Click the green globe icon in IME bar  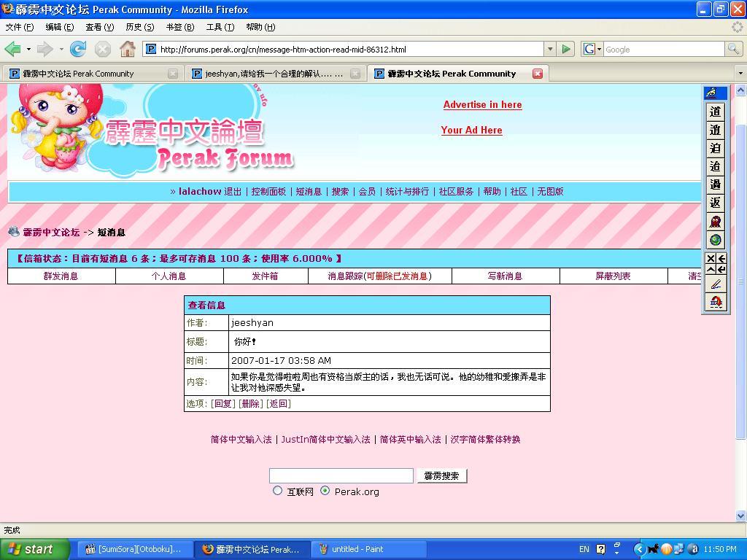[715, 240]
